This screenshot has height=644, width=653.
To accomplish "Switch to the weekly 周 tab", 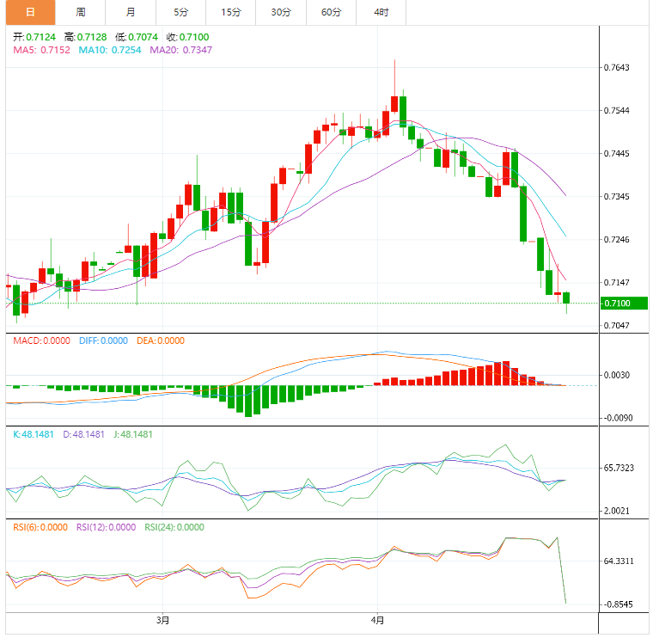I will [81, 13].
